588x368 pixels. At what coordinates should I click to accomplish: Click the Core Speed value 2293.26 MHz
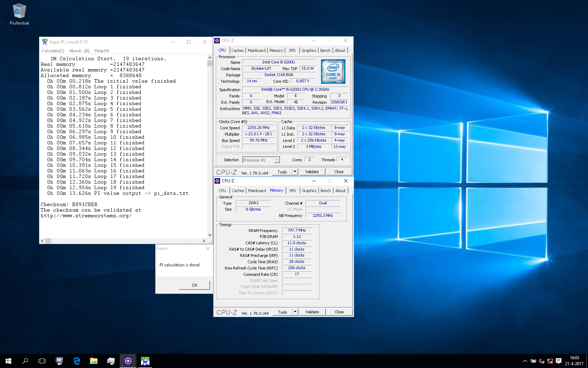258,128
